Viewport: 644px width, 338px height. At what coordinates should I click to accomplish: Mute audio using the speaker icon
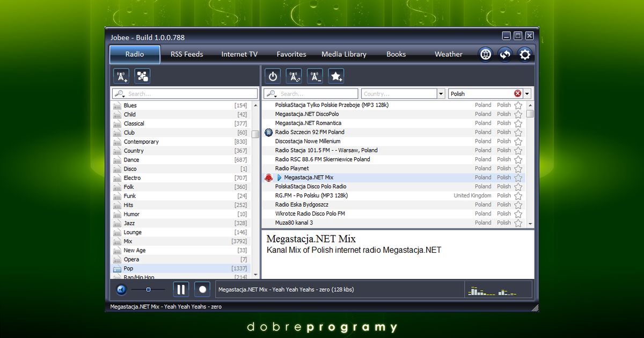(x=121, y=290)
